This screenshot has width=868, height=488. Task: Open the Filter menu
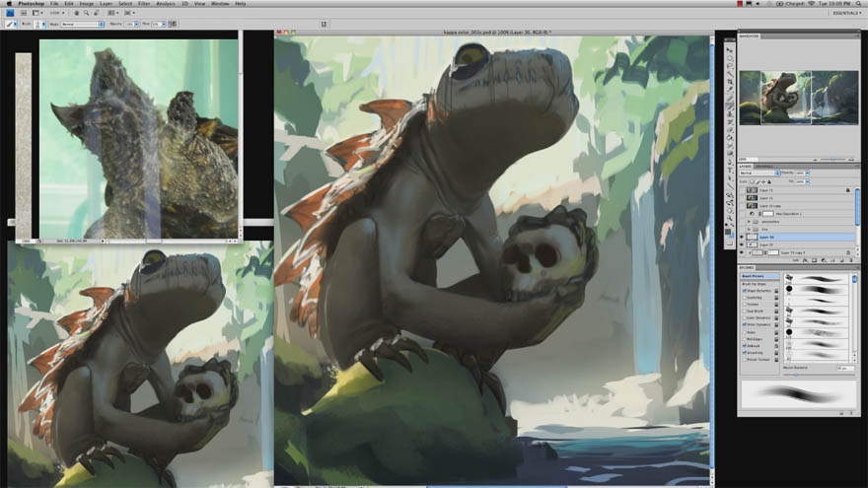144,3
